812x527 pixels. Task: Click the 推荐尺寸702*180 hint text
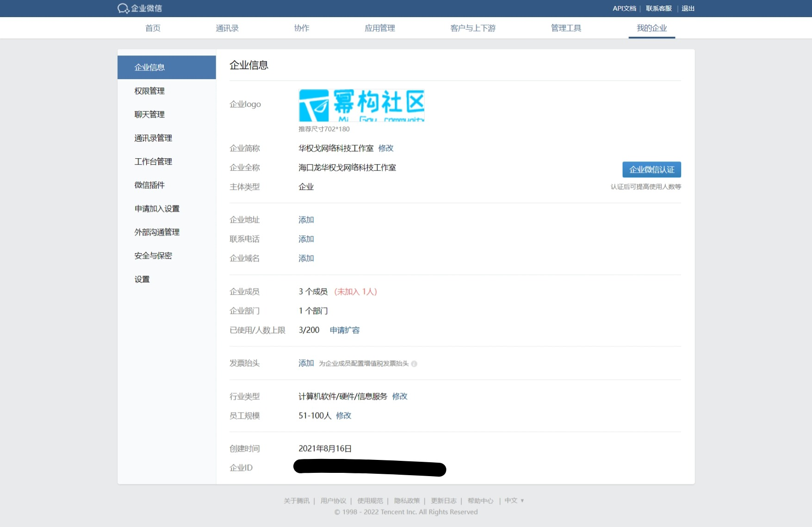point(324,129)
